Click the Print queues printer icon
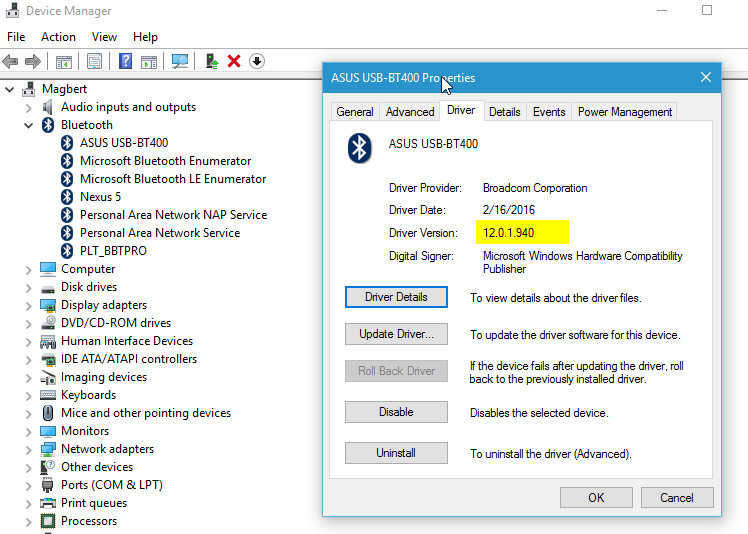This screenshot has width=748, height=534. click(48, 503)
